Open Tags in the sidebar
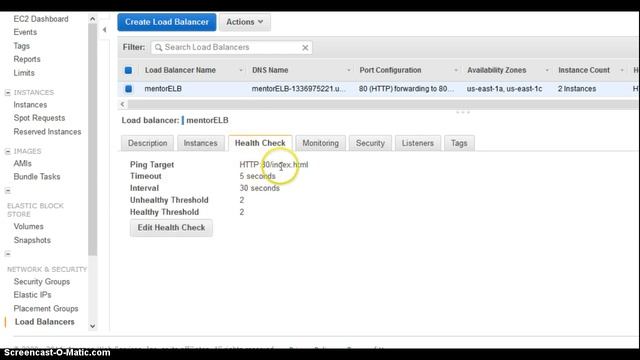The width and height of the screenshot is (640, 360). coord(21,46)
